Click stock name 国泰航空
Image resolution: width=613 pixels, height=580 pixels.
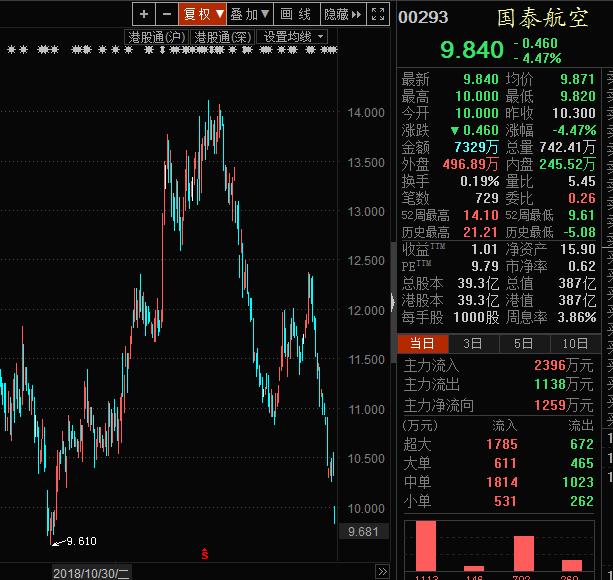click(543, 18)
